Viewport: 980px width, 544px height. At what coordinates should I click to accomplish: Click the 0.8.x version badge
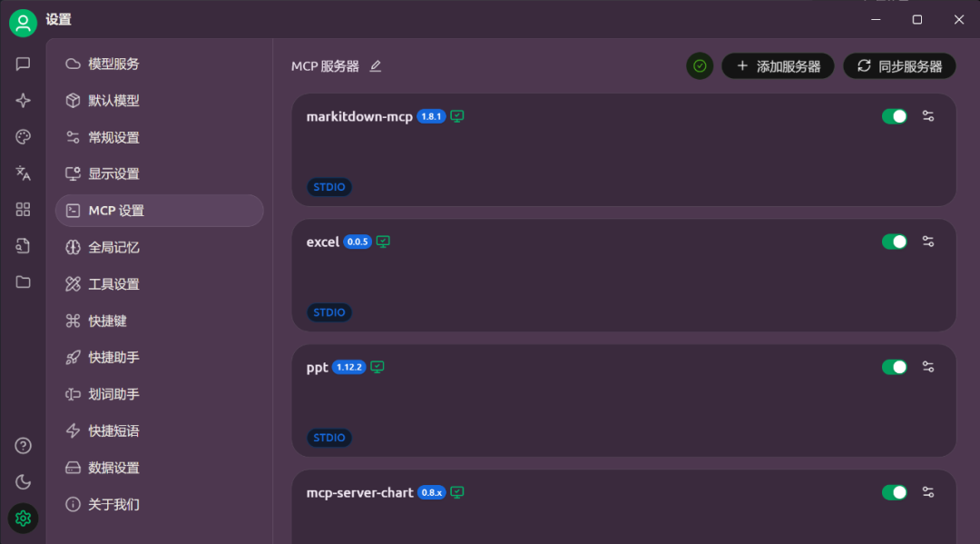[x=431, y=492]
